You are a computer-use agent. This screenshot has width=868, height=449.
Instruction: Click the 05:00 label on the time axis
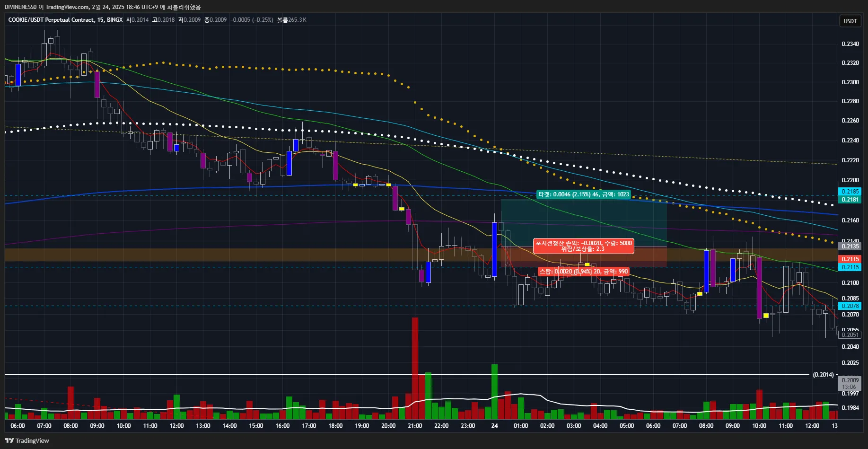(627, 426)
